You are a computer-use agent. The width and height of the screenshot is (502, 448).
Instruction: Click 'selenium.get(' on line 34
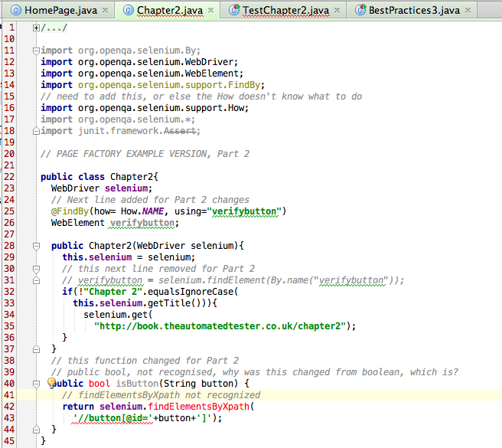pos(118,315)
